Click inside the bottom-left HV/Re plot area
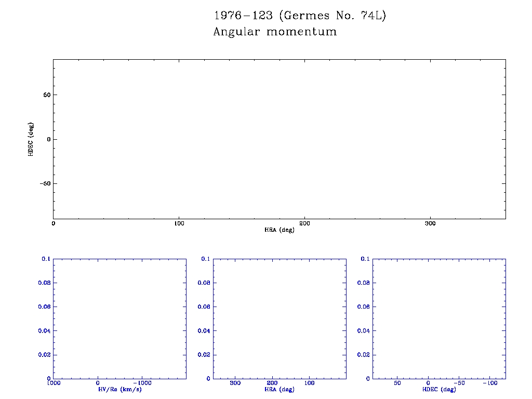The height and width of the screenshot is (399, 532). point(119,318)
